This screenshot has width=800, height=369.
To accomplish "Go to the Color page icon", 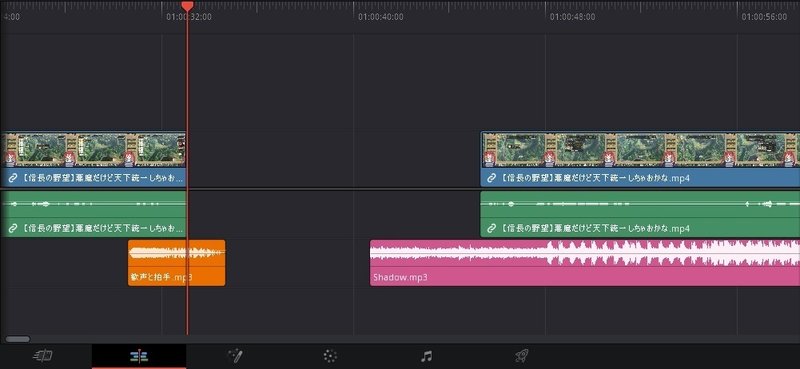I will point(330,356).
